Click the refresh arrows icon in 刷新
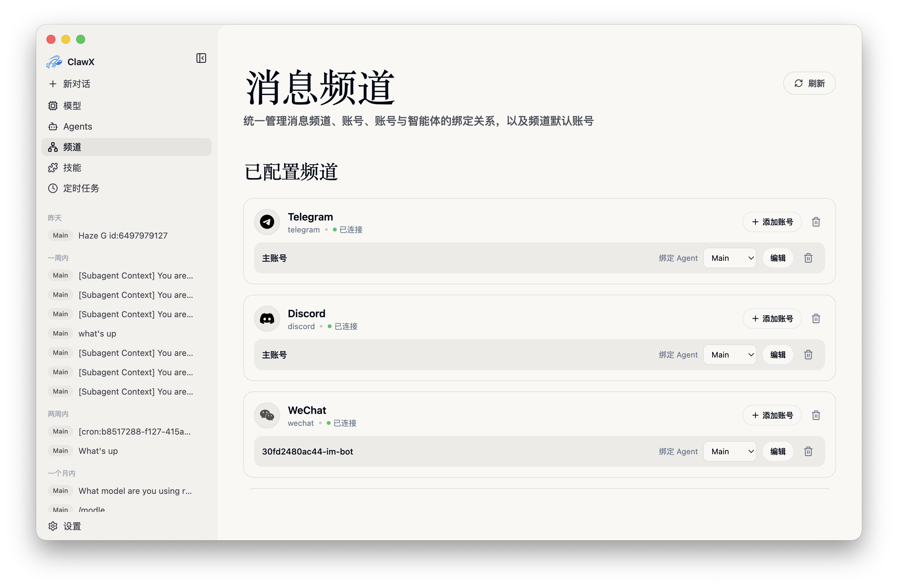 798,83
